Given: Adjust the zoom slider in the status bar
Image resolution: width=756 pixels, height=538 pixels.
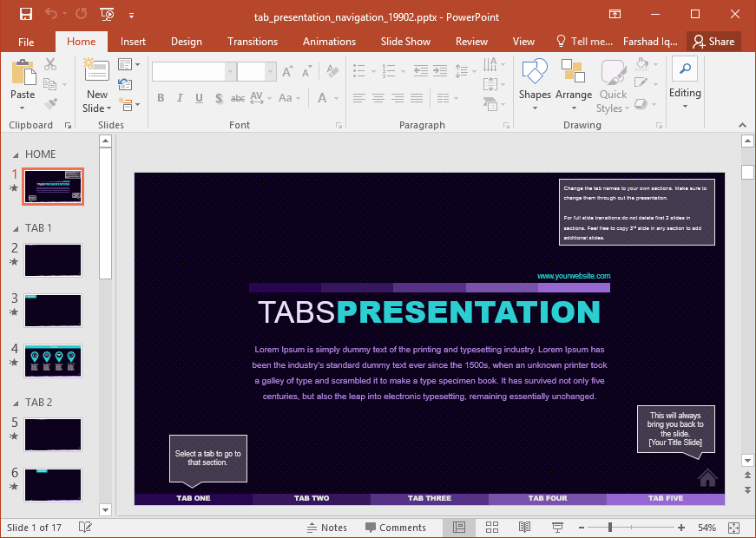Looking at the screenshot, I should click(x=610, y=527).
